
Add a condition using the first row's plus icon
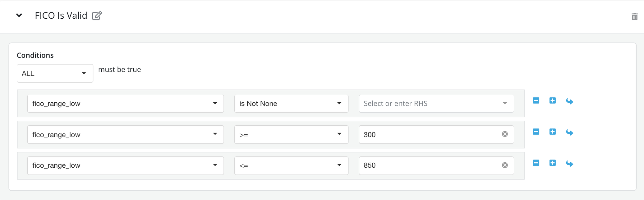pyautogui.click(x=552, y=101)
